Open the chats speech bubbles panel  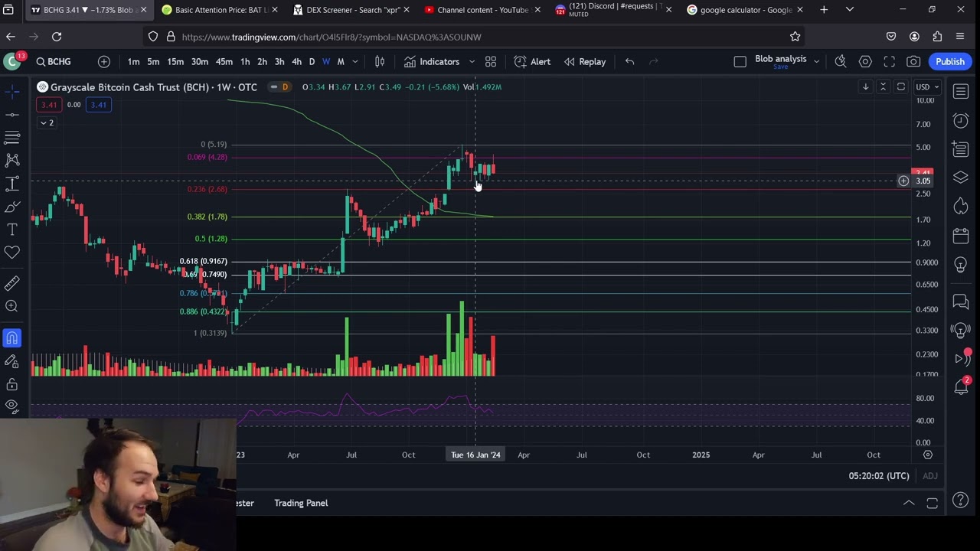click(x=961, y=302)
